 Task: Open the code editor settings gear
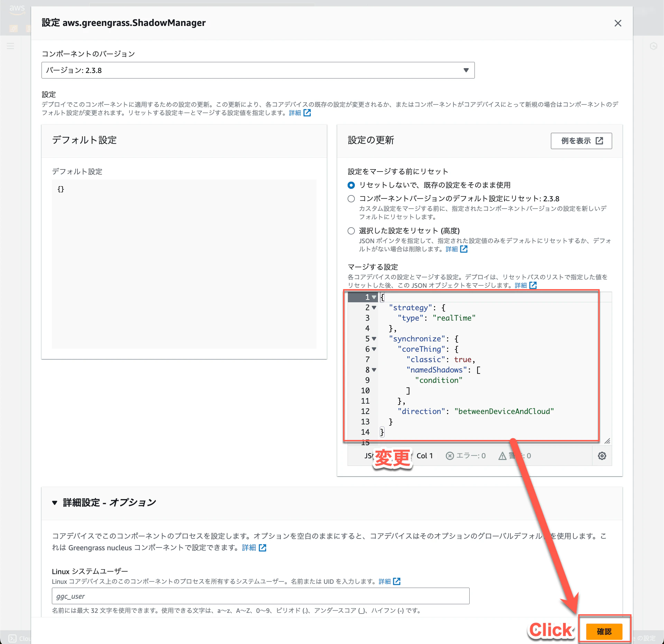[602, 456]
